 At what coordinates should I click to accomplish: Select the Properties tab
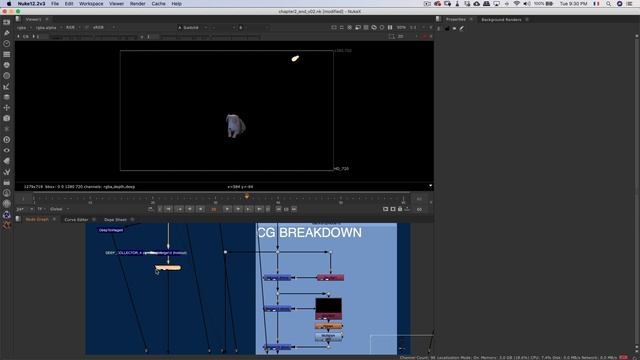456,20
